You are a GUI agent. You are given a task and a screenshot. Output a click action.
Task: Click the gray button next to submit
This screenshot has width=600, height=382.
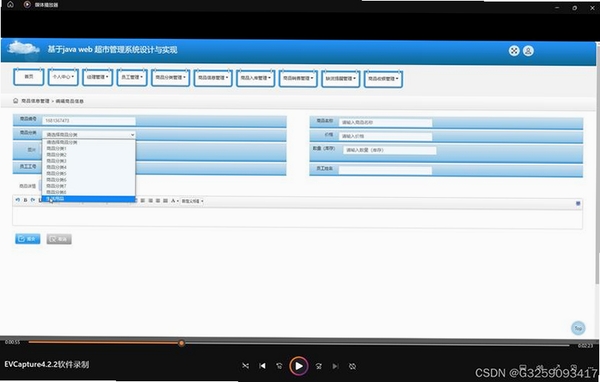point(59,239)
